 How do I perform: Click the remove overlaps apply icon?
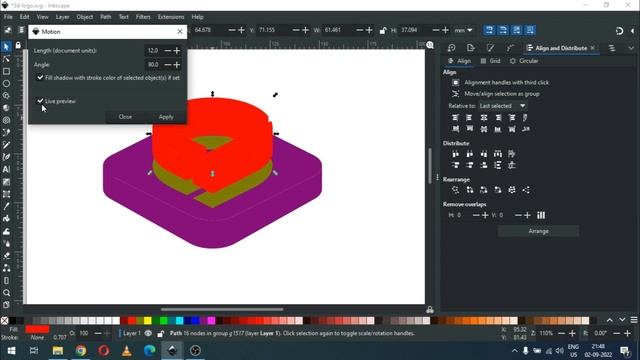(541, 215)
